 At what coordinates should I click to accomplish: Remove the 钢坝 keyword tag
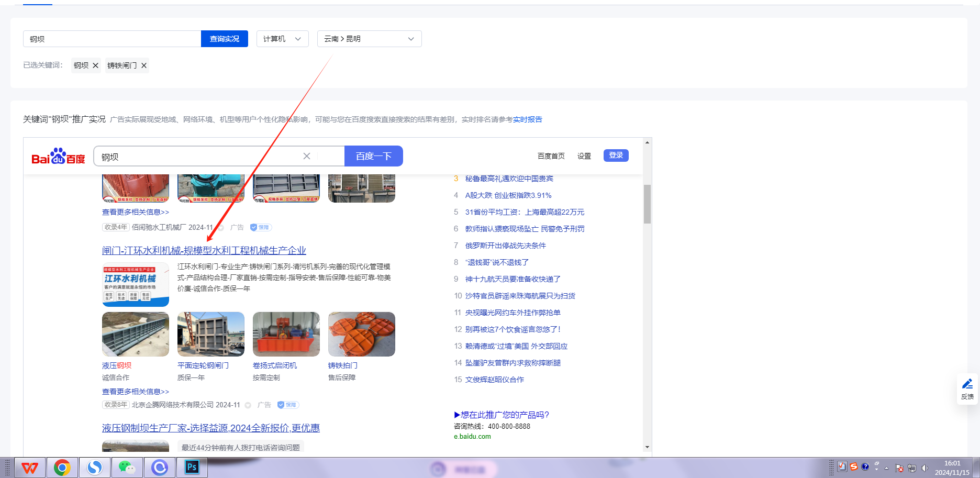pos(95,65)
